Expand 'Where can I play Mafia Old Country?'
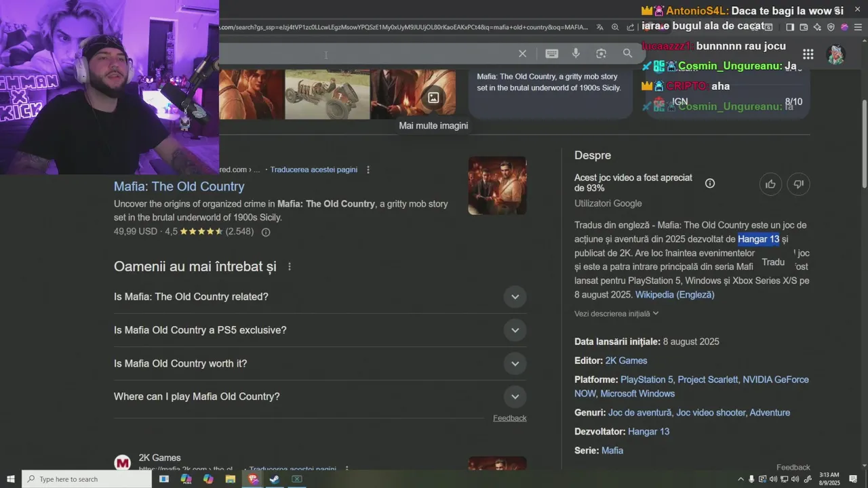868x488 pixels. pyautogui.click(x=515, y=396)
